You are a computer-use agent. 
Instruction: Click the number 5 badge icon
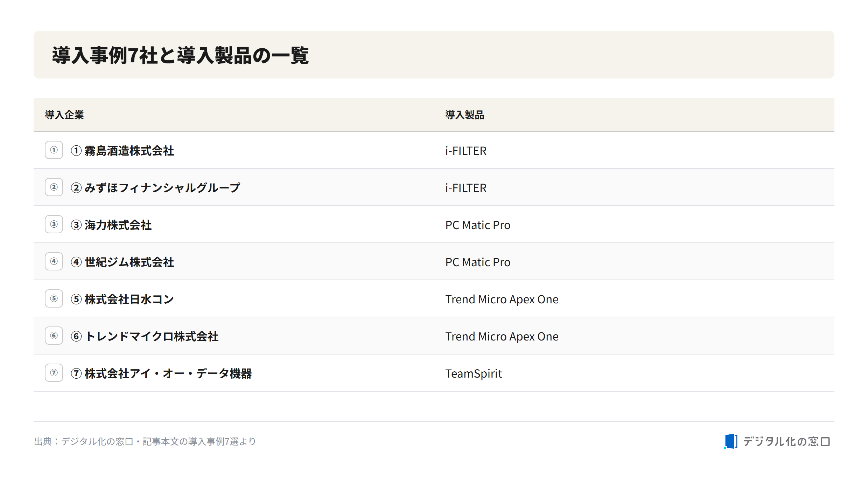[54, 298]
